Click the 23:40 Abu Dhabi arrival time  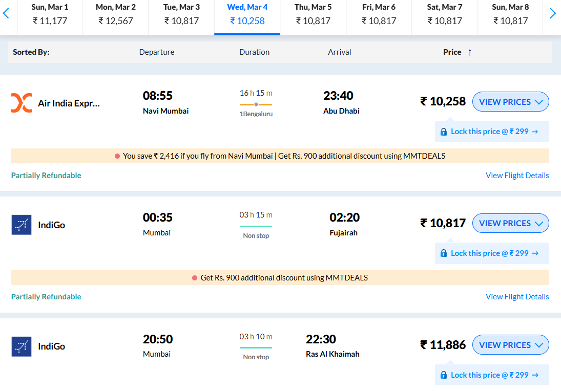339,96
